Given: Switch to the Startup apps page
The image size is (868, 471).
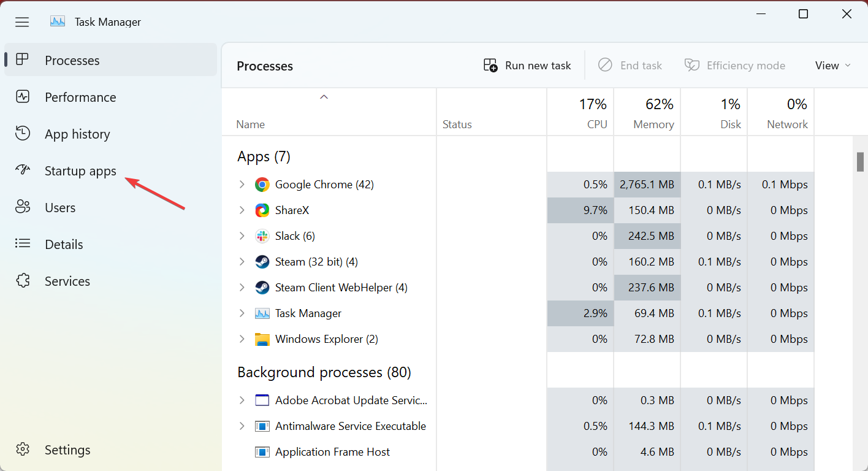Looking at the screenshot, I should (80, 171).
